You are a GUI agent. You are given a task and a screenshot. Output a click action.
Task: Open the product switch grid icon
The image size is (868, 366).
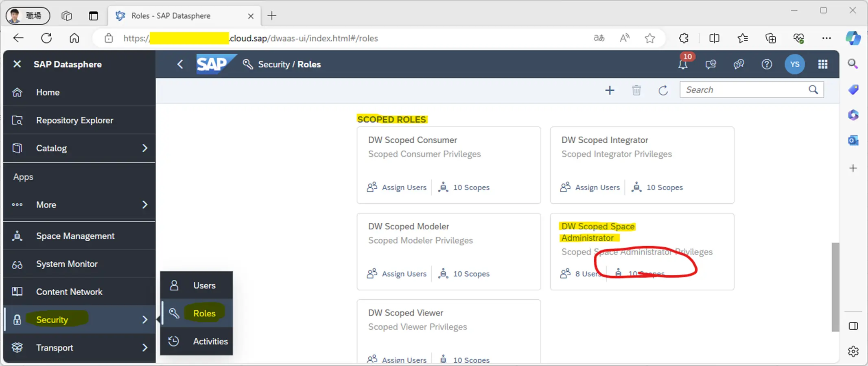point(823,64)
